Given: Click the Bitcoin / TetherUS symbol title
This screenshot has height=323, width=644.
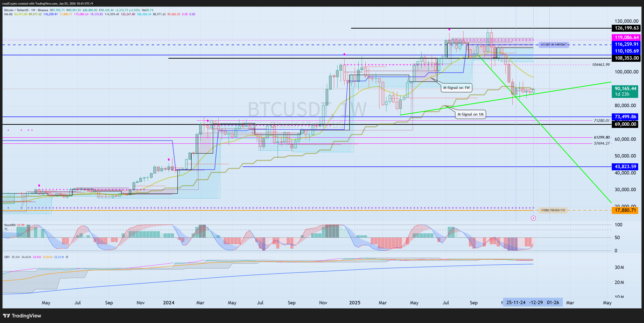Looking at the screenshot, I should (16, 10).
